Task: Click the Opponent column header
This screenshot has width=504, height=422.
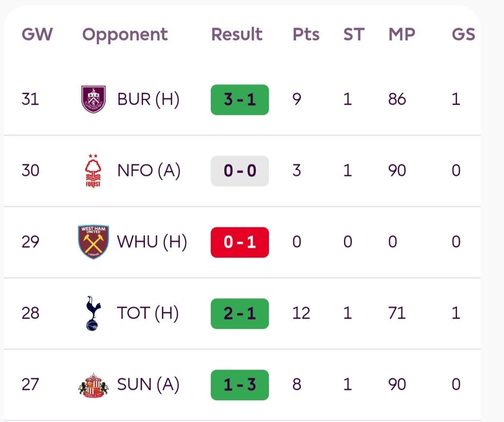Action: coord(125,34)
